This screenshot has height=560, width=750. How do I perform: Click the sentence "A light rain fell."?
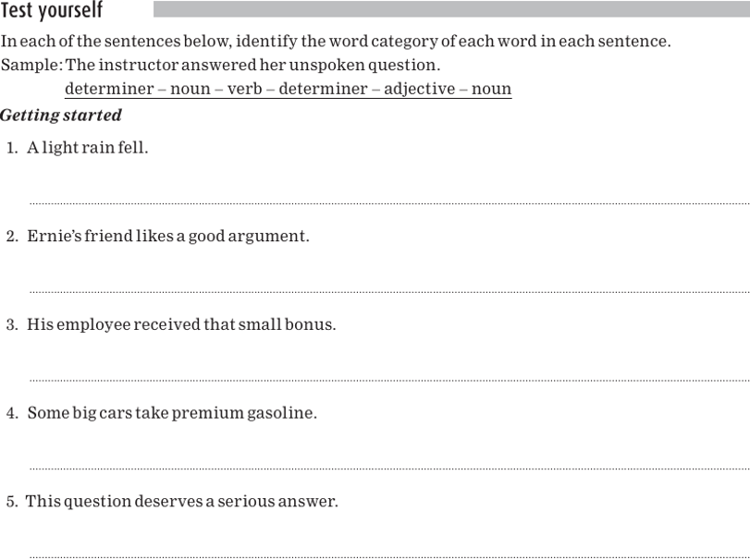point(87,148)
